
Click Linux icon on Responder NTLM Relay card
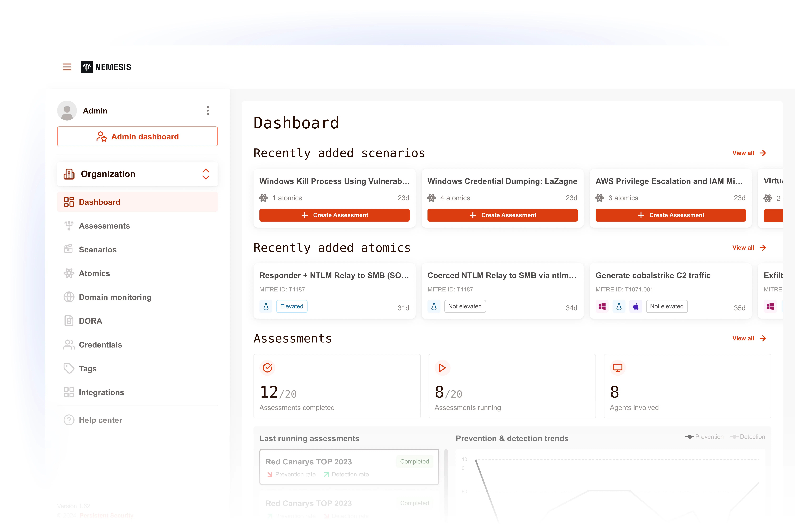coord(266,306)
